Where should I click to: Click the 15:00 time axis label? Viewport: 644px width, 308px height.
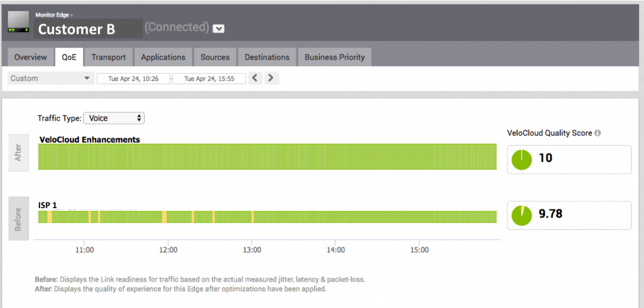click(x=419, y=250)
